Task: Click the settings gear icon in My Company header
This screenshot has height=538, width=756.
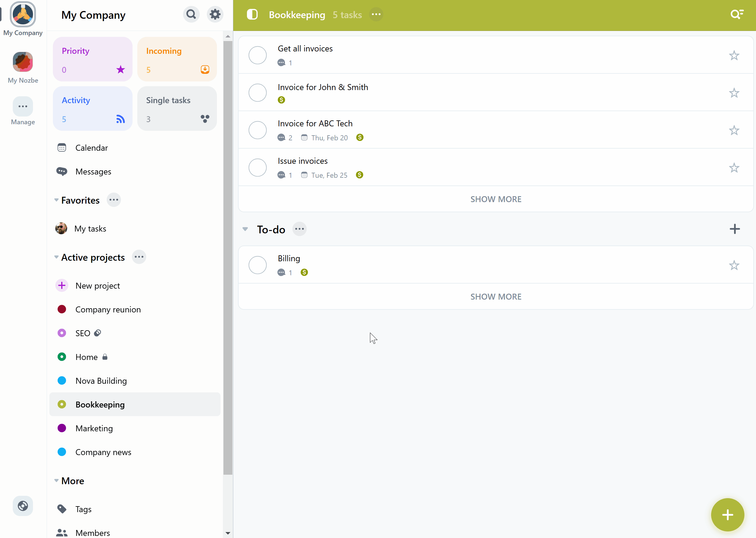Action: tap(215, 14)
